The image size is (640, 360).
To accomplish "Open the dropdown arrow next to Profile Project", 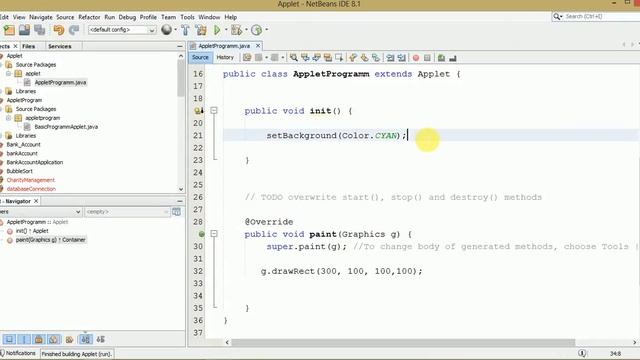I will [267, 30].
